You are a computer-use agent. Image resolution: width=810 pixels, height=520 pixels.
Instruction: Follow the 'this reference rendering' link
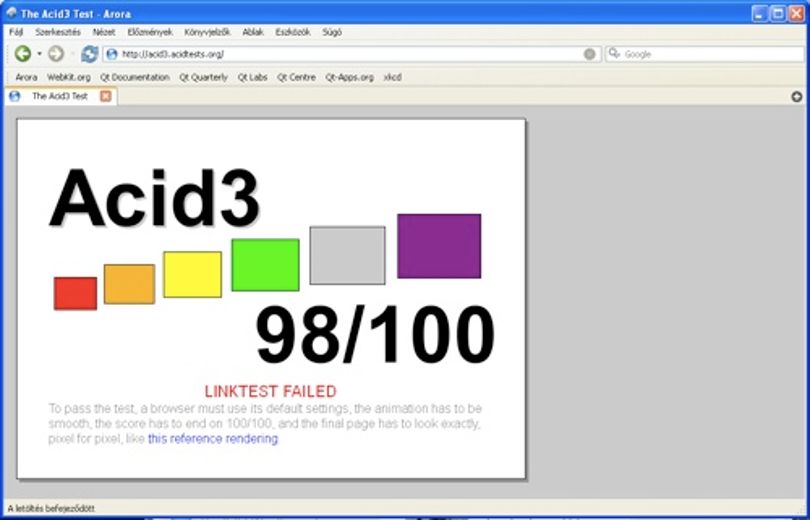pyautogui.click(x=213, y=439)
